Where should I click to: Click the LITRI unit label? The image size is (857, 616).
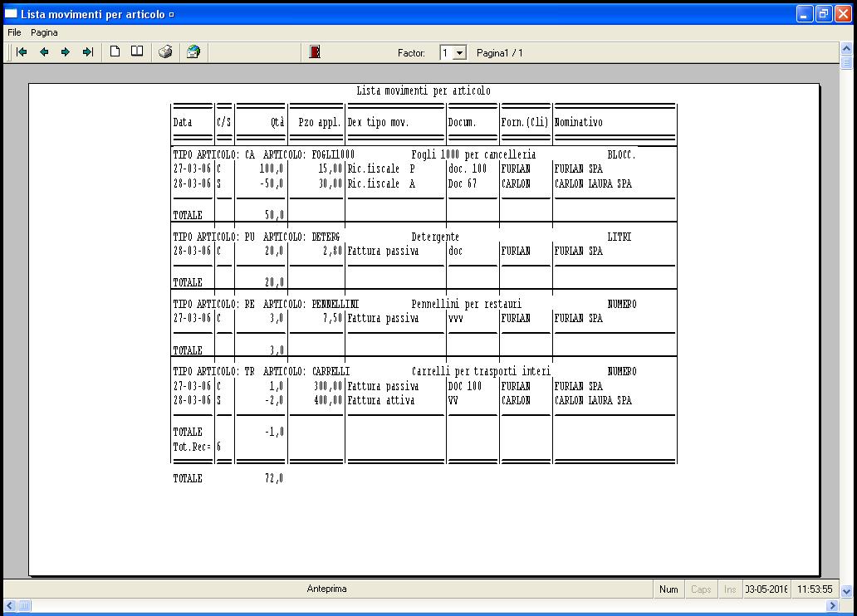click(x=619, y=237)
